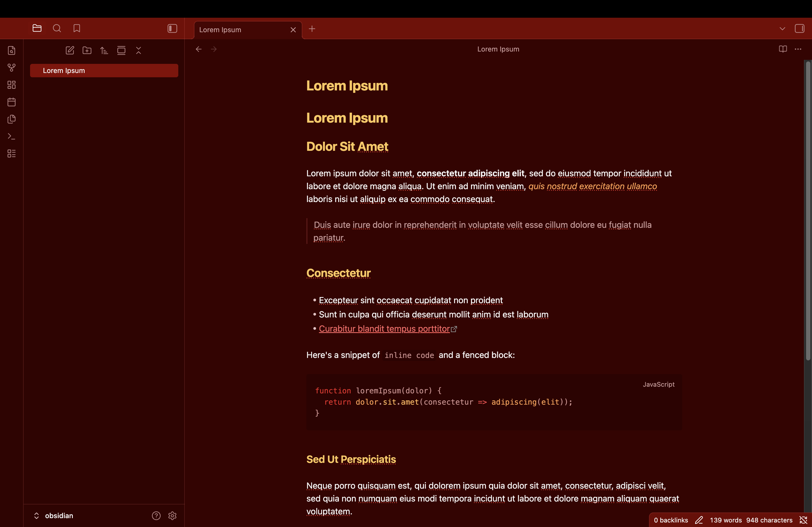Screen dimensions: 812x527
Task: Insert template via ribbon icon
Action: pos(12,119)
